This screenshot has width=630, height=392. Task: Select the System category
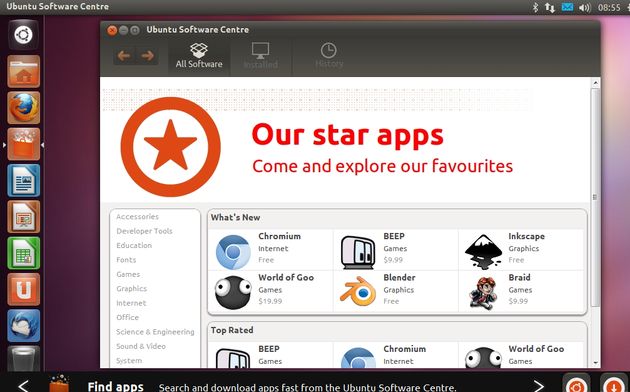129,361
